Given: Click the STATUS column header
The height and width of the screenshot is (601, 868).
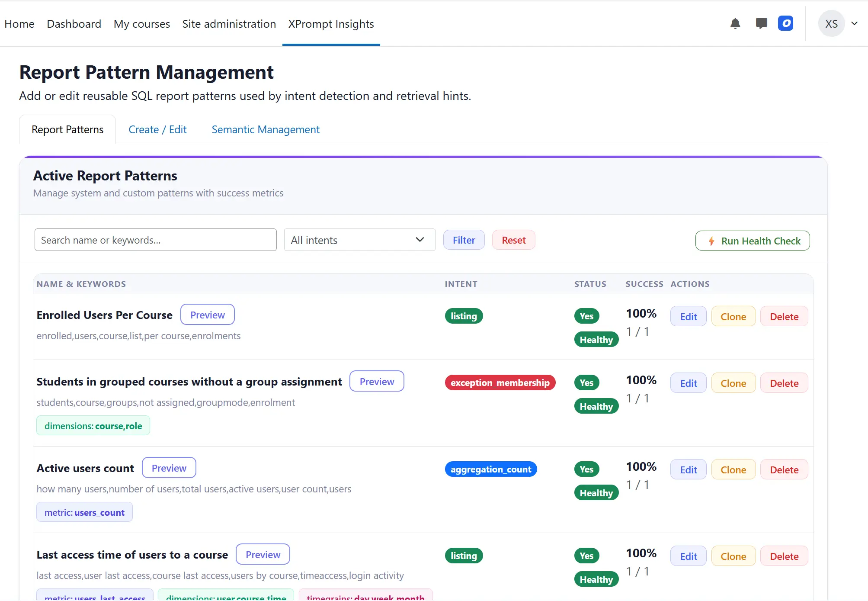Looking at the screenshot, I should point(590,284).
